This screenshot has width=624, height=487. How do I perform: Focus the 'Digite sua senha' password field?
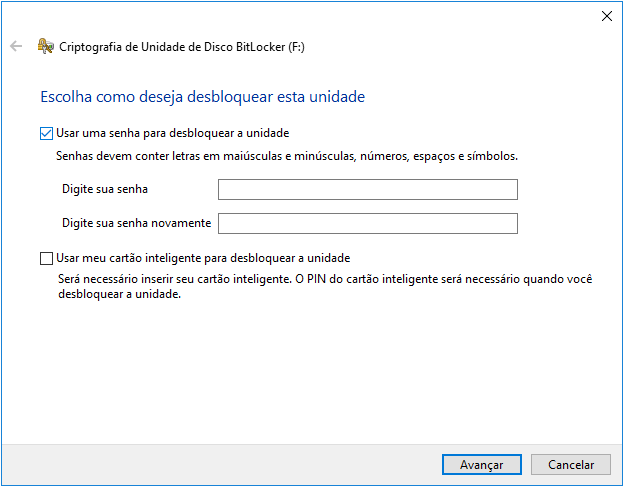click(x=367, y=190)
